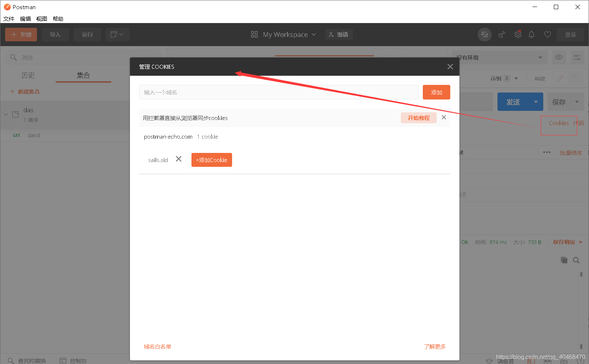589x364 pixels.
Task: Open the three-dots options in params
Action: 547,152
